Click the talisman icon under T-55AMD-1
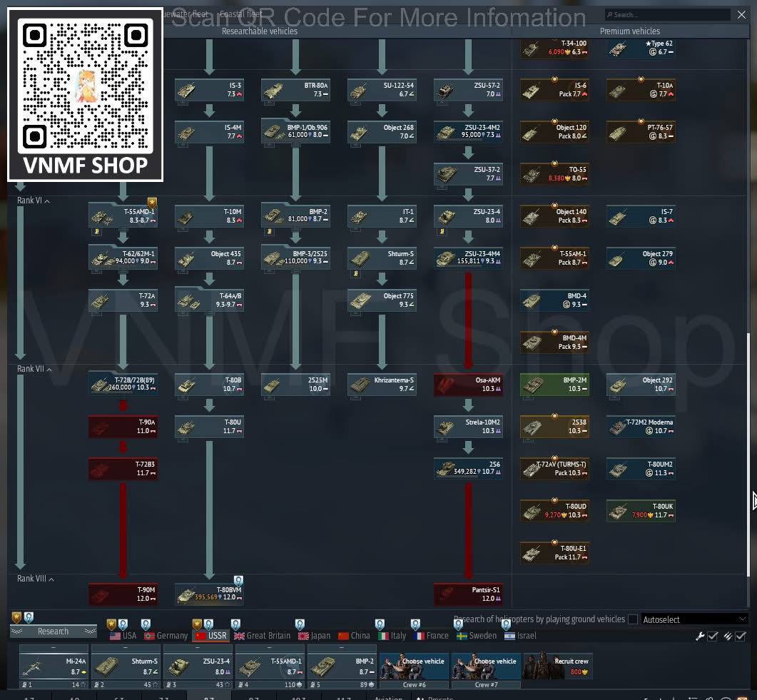This screenshot has height=700, width=757. click(96, 231)
